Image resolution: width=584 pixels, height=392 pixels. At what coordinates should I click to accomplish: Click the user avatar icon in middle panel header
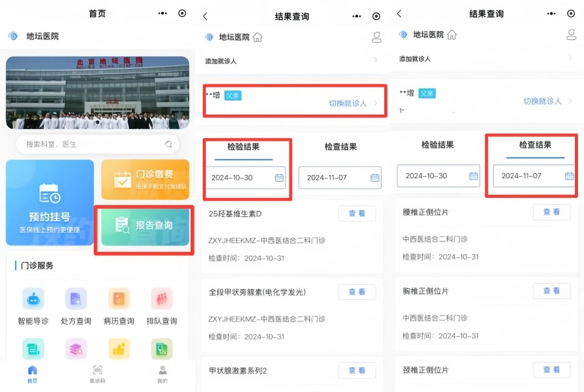(376, 37)
